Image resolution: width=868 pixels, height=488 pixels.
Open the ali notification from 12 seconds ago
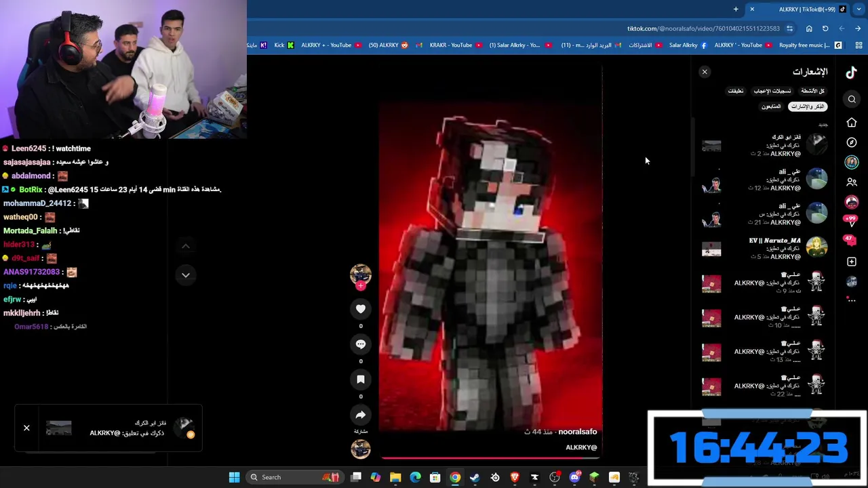765,180
